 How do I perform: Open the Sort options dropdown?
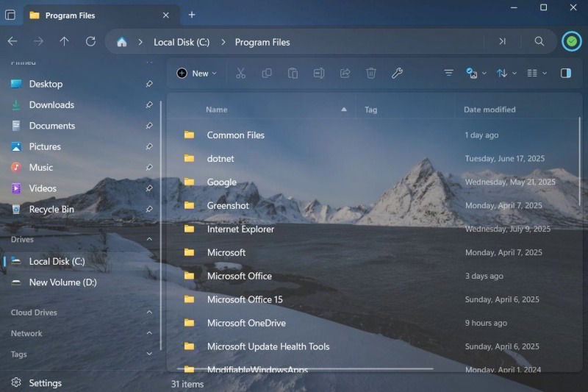pyautogui.click(x=506, y=74)
